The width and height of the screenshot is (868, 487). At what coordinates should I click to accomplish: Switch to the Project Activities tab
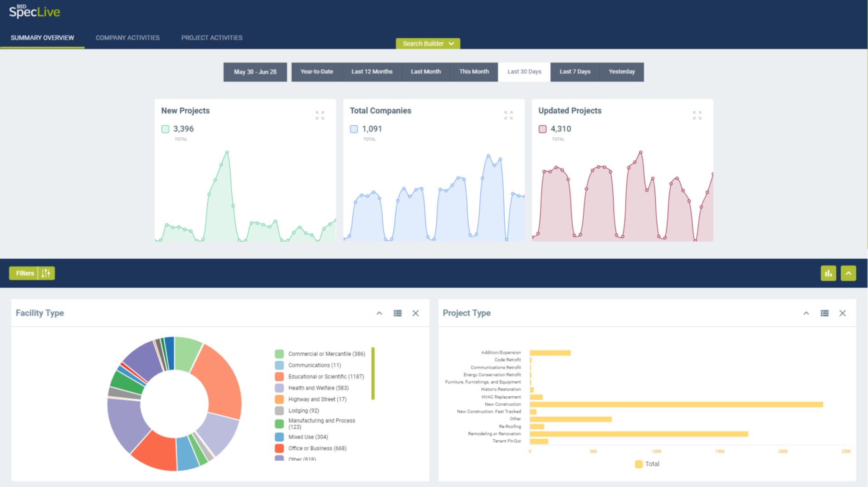click(x=212, y=38)
